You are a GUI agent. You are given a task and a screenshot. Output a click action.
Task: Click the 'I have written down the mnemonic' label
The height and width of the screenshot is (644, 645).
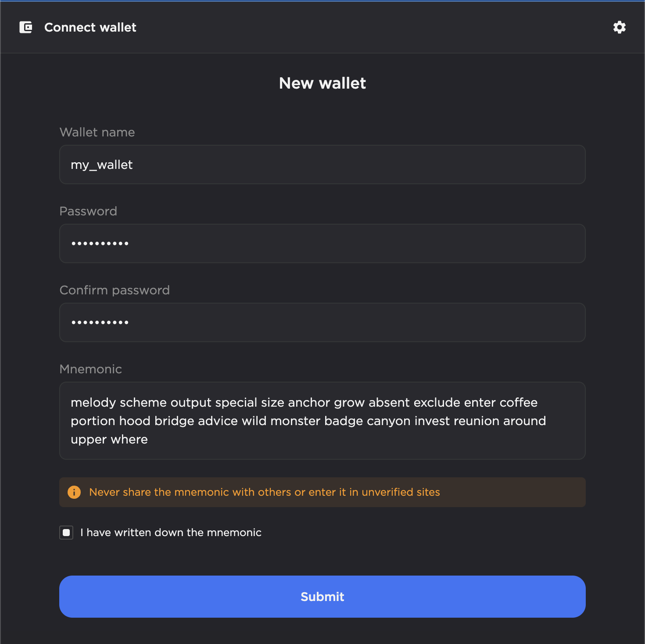pyautogui.click(x=171, y=533)
